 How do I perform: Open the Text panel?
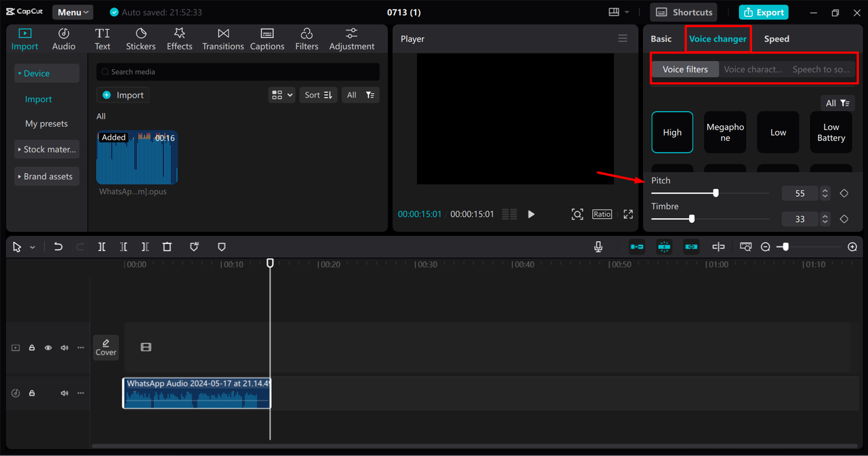click(x=102, y=39)
